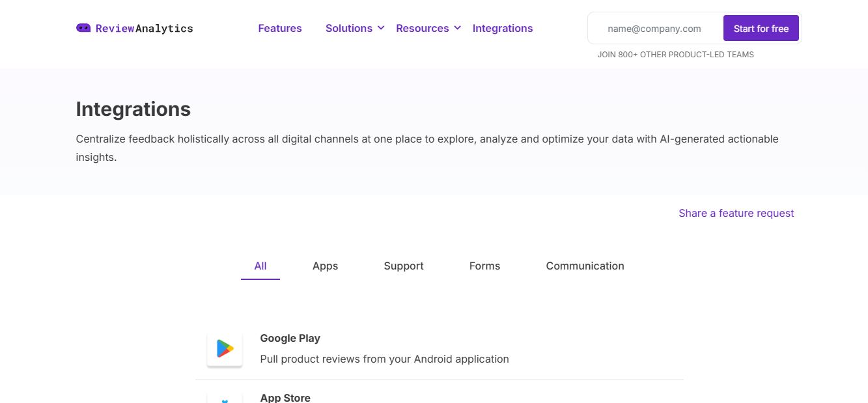This screenshot has width=868, height=403.
Task: Go to Integrations in the top navigation
Action: click(x=503, y=28)
